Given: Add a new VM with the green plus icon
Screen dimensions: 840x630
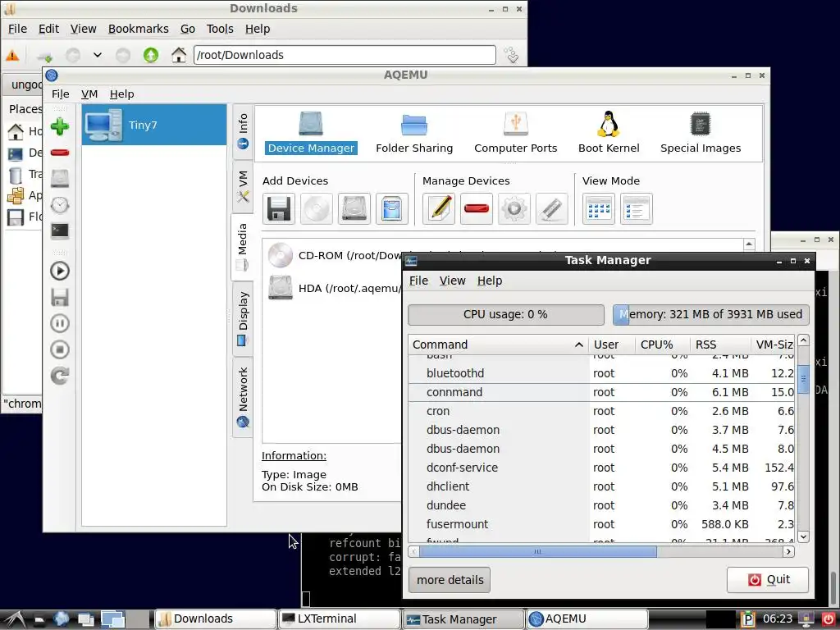Looking at the screenshot, I should pyautogui.click(x=59, y=126).
